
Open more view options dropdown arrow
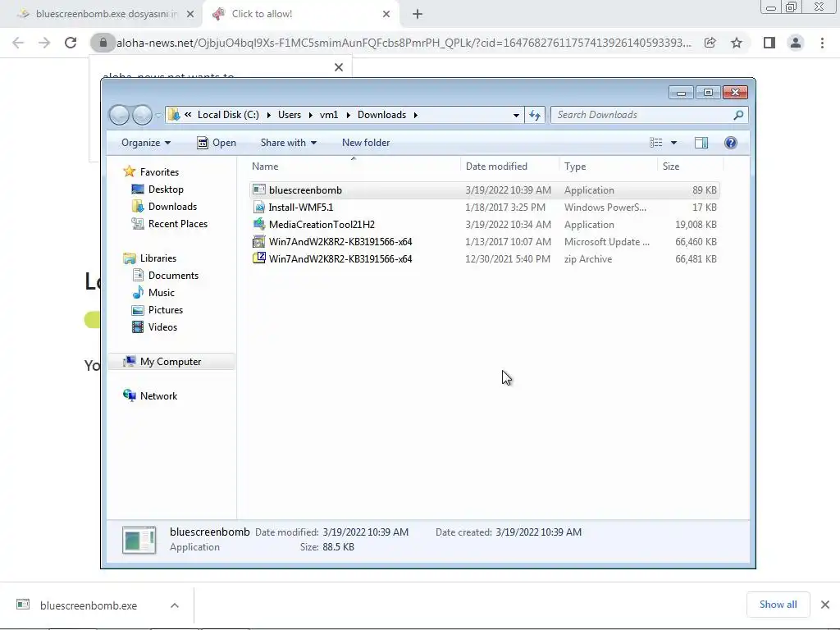click(x=674, y=143)
